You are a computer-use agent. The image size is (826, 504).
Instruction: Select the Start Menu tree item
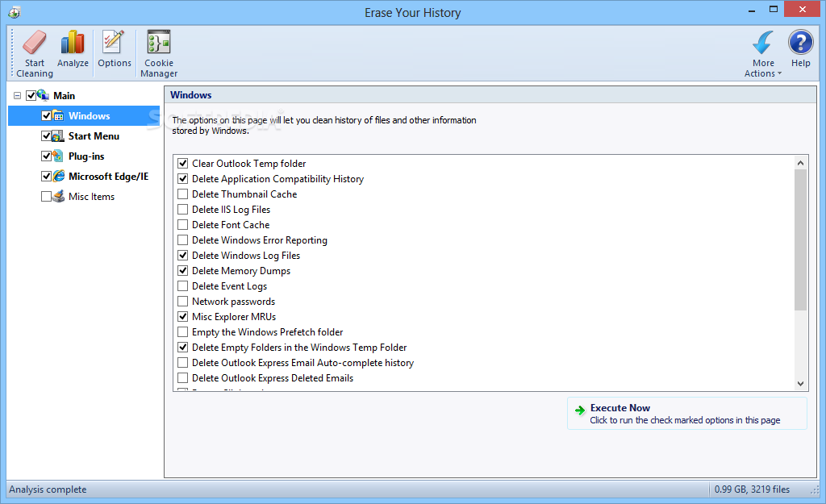point(94,135)
